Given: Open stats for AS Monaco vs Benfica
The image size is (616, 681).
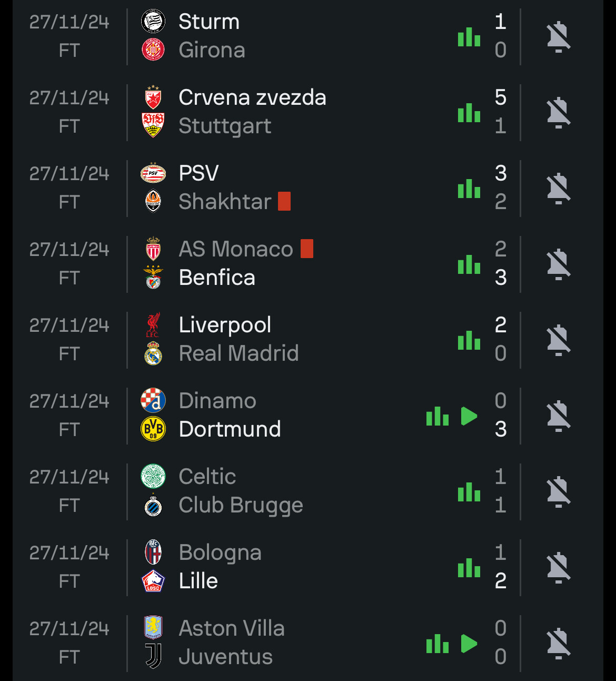Looking at the screenshot, I should pos(469,264).
